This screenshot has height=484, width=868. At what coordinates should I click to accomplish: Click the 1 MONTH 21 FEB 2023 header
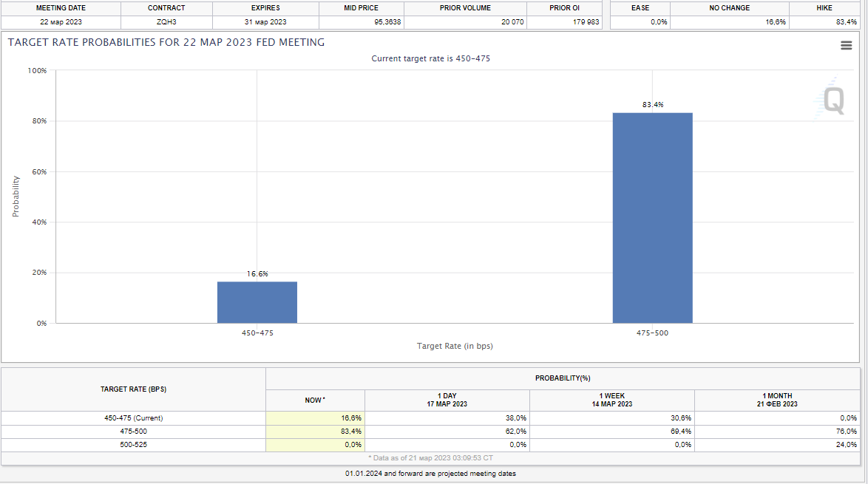click(x=777, y=400)
